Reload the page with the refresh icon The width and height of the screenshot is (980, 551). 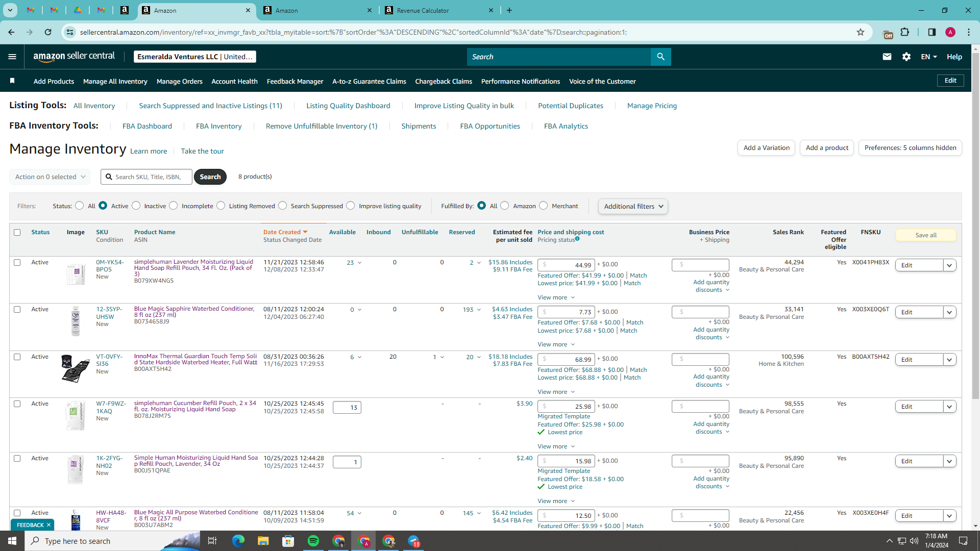click(47, 32)
